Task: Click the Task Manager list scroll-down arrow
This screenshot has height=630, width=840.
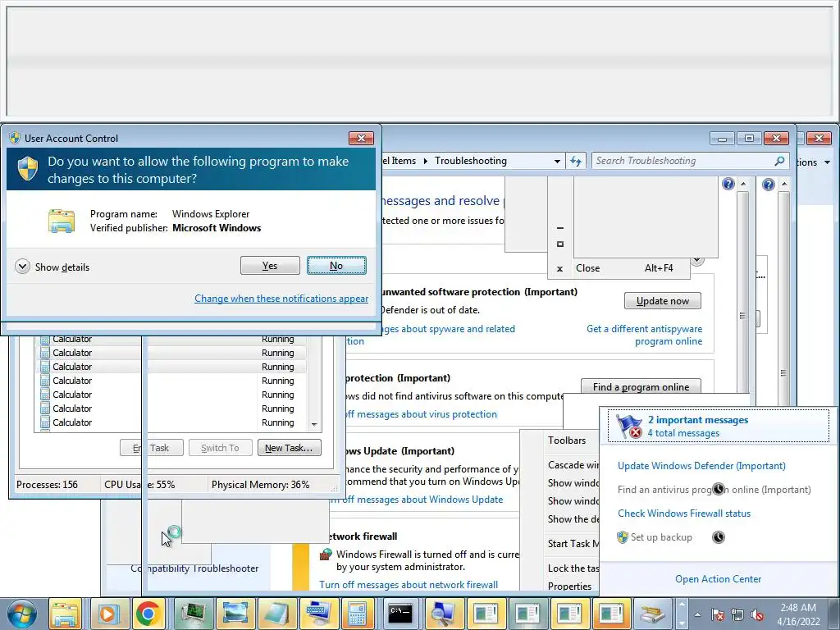Action: pyautogui.click(x=314, y=424)
